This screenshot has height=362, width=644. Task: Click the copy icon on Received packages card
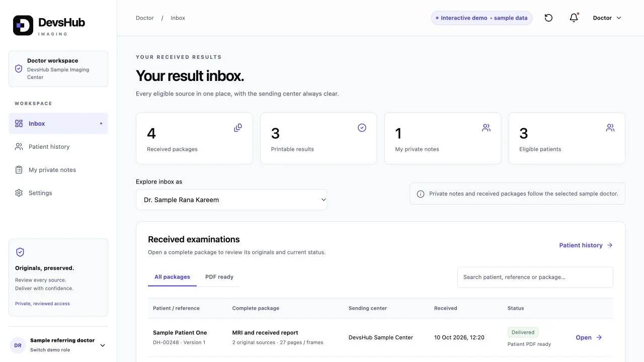pyautogui.click(x=238, y=128)
